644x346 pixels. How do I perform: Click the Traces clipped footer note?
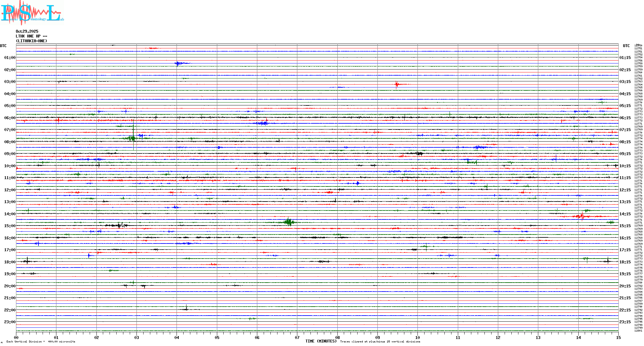[x=380, y=342]
